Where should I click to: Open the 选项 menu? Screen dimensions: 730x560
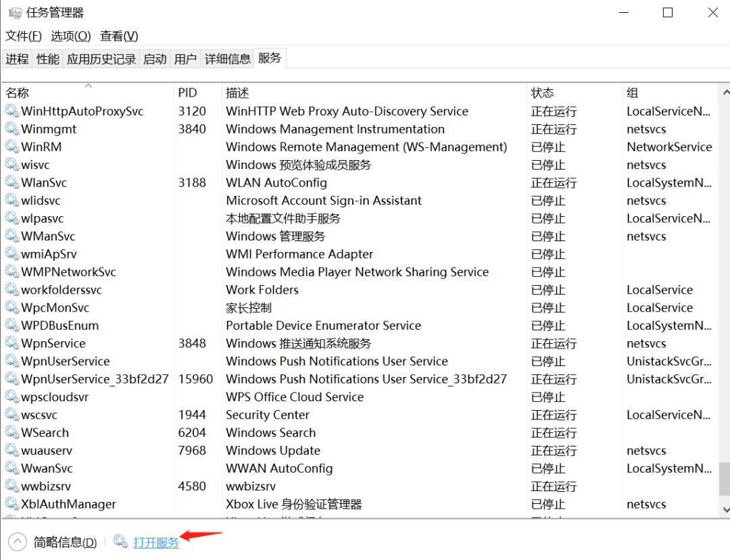(x=70, y=35)
